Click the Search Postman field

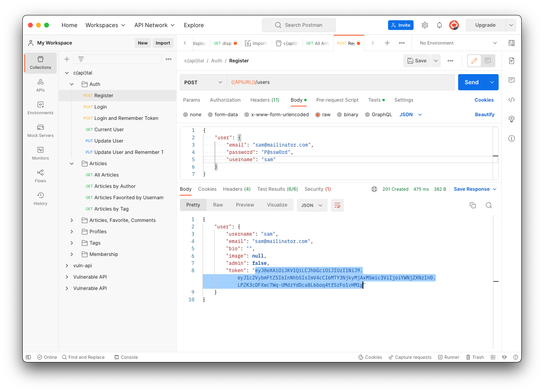coord(299,25)
